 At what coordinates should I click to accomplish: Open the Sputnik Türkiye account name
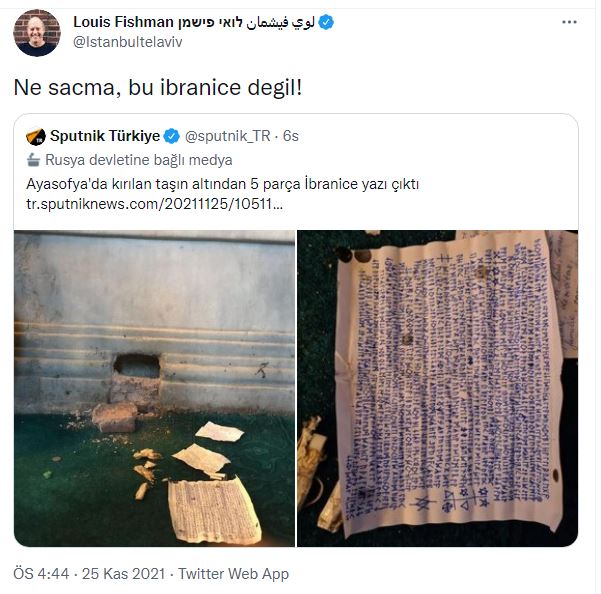pyautogui.click(x=105, y=136)
